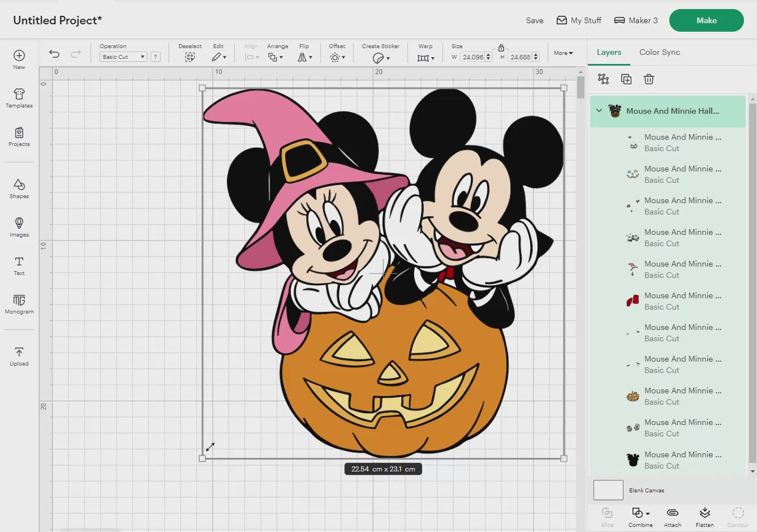Undo the last action
The height and width of the screenshot is (532, 757).
[x=54, y=54]
